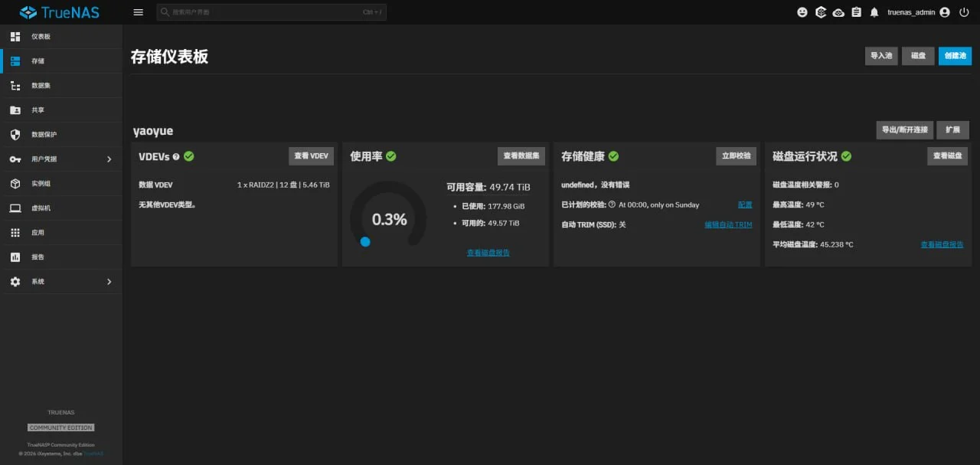The image size is (980, 465).
Task: Click the 1 x RAIDZ2 VDEV description
Action: (283, 185)
